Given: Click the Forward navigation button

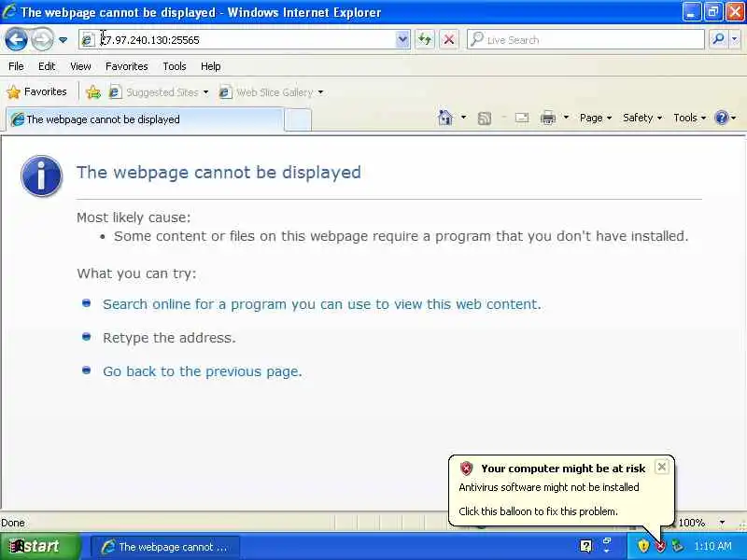Looking at the screenshot, I should [x=42, y=39].
